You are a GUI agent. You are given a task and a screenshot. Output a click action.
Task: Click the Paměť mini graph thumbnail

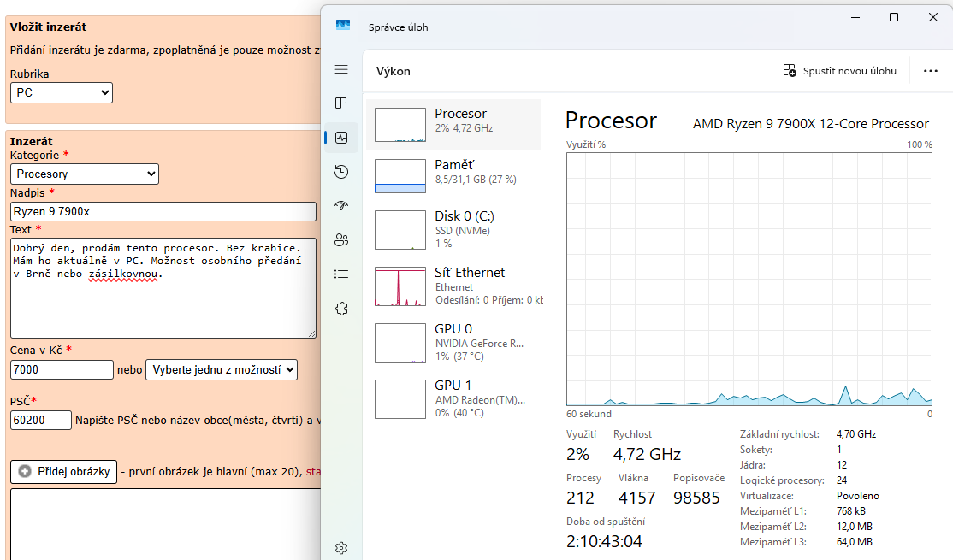400,175
